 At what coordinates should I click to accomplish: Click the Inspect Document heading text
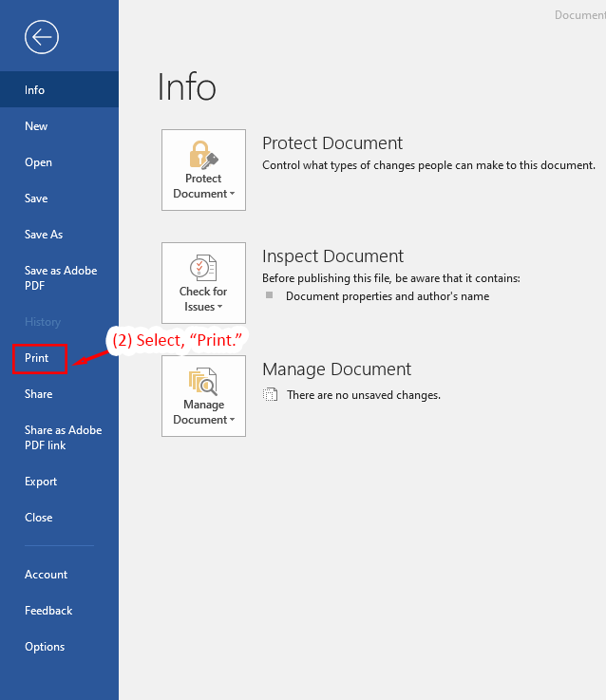[x=332, y=256]
